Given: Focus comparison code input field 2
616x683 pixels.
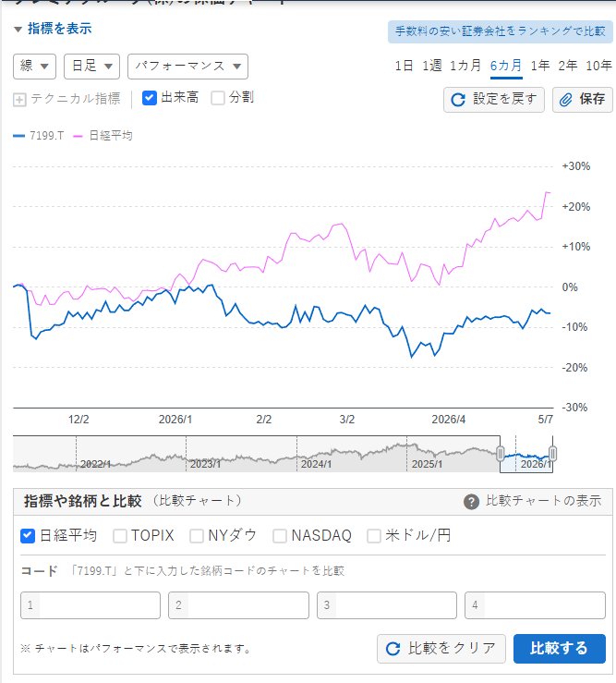Looking at the screenshot, I should 238,605.
